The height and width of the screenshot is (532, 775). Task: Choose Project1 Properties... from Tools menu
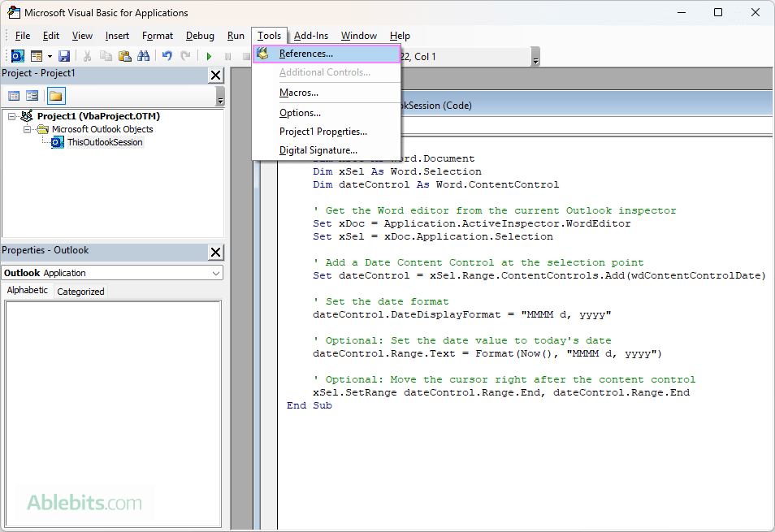point(327,132)
